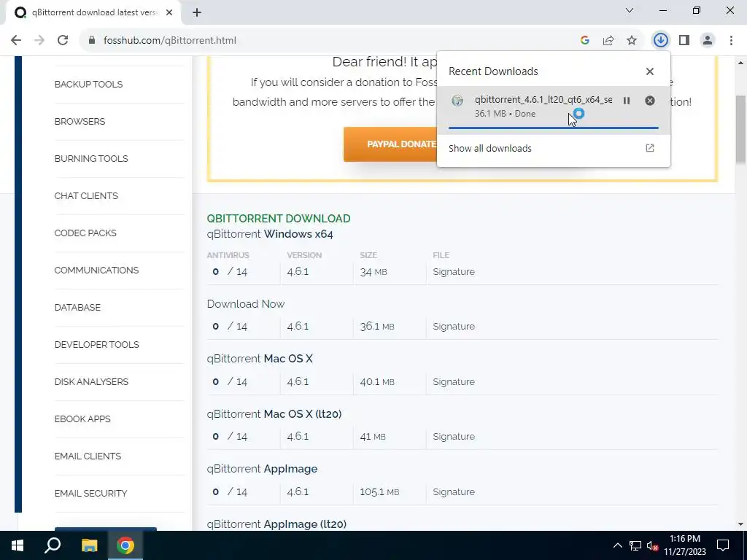This screenshot has width=747, height=560.
Task: Open Chrome three-dot menu
Action: (x=731, y=41)
